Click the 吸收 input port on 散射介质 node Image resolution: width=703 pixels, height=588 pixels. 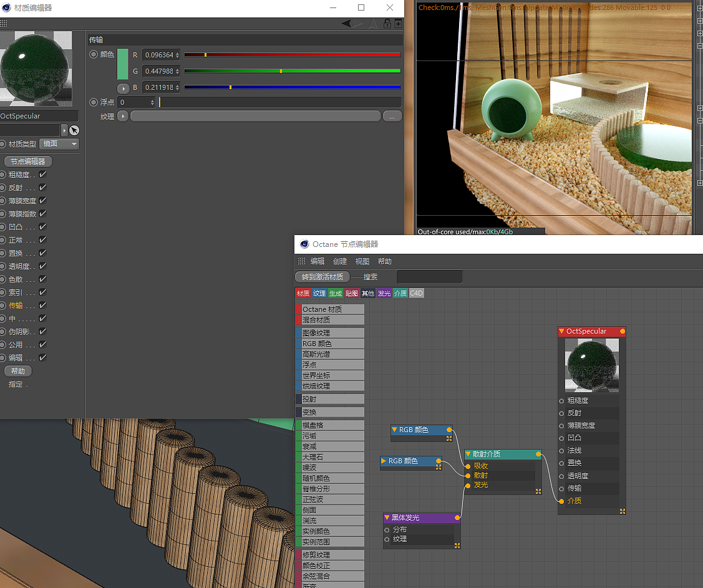click(468, 466)
